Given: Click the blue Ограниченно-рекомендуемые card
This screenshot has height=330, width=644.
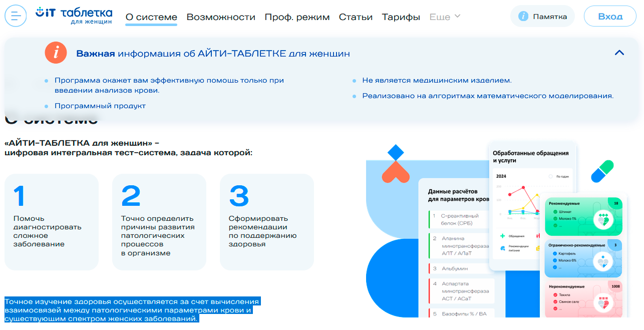Looking at the screenshot, I should 583,258.
